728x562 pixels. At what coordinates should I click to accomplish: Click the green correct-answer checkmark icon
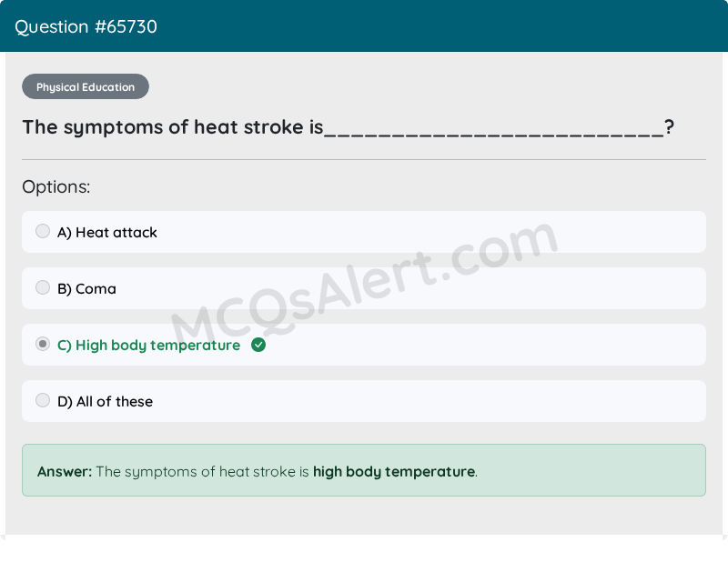click(x=258, y=345)
